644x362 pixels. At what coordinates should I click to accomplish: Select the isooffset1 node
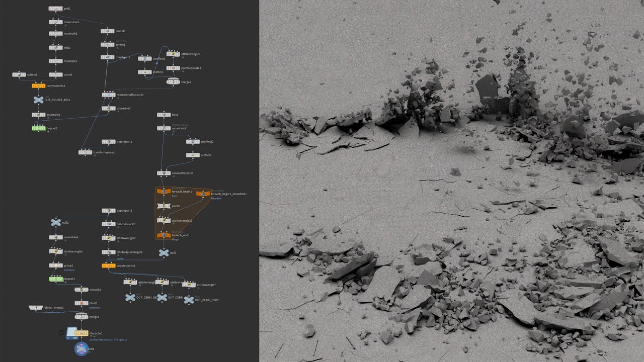(145, 58)
